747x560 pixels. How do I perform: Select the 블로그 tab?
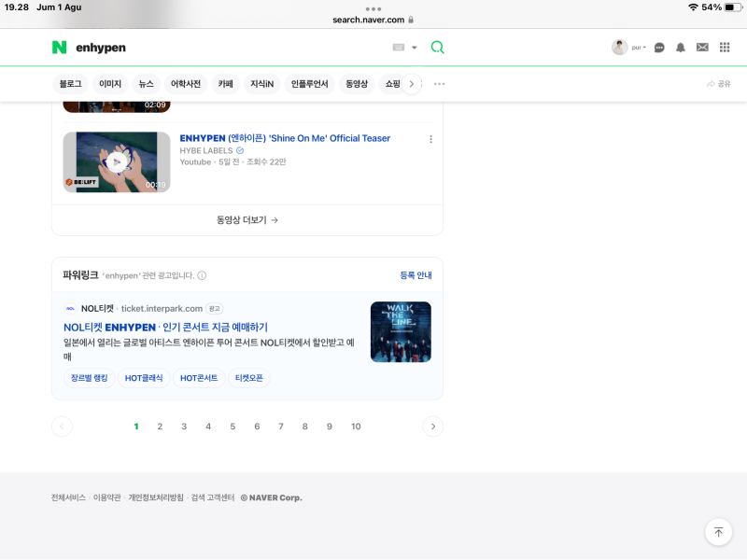coord(71,84)
